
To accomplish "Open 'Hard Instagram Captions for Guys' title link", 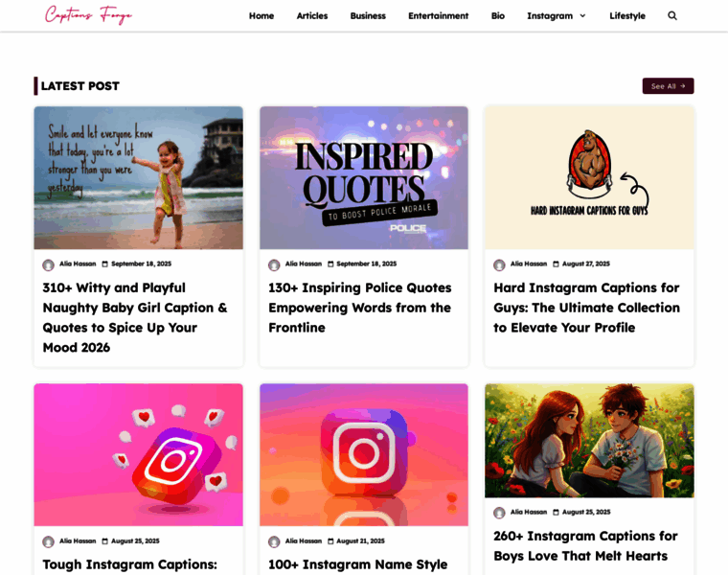I will pyautogui.click(x=587, y=308).
